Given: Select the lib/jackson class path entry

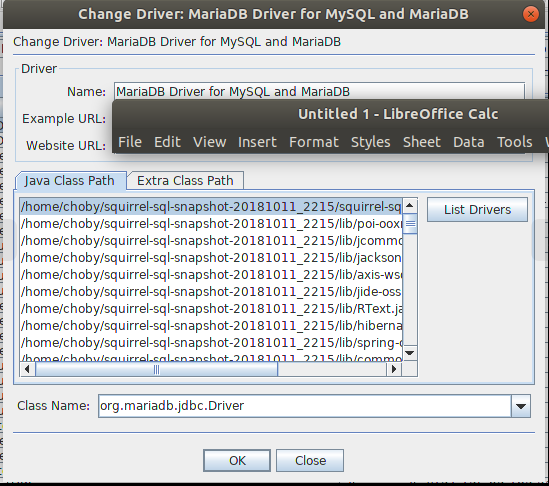Looking at the screenshot, I should coord(211,257).
